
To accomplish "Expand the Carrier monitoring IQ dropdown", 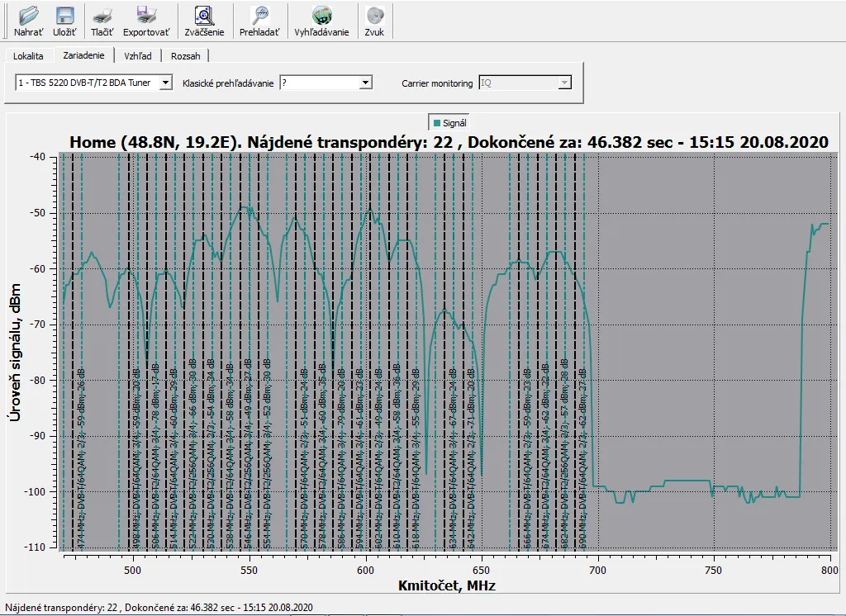I will (564, 83).
